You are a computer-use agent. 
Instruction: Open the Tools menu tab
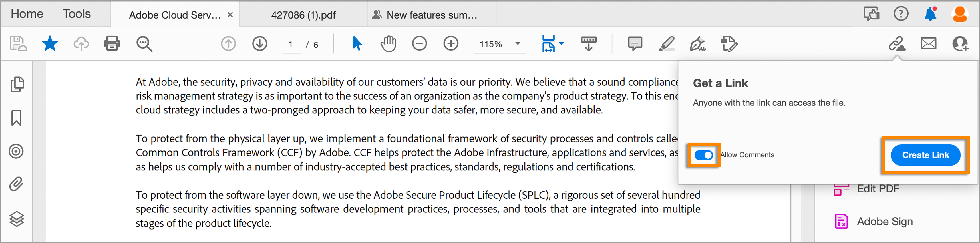pyautogui.click(x=77, y=14)
